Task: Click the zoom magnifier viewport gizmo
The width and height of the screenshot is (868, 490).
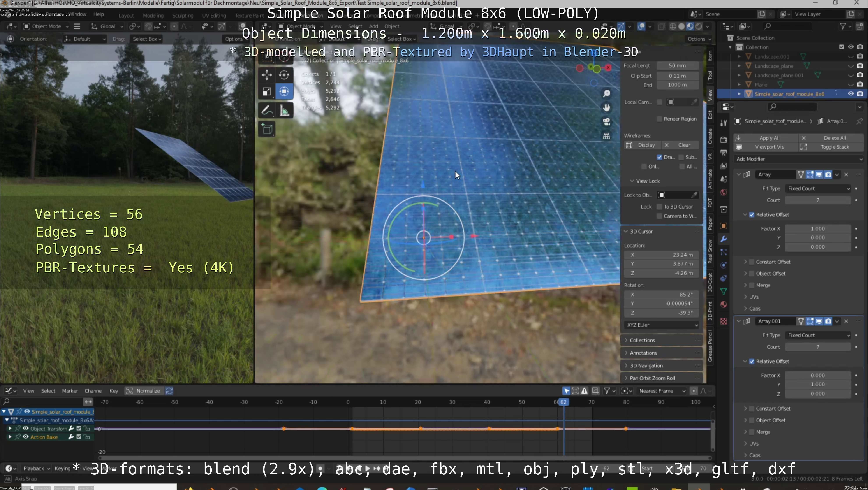Action: pyautogui.click(x=607, y=93)
